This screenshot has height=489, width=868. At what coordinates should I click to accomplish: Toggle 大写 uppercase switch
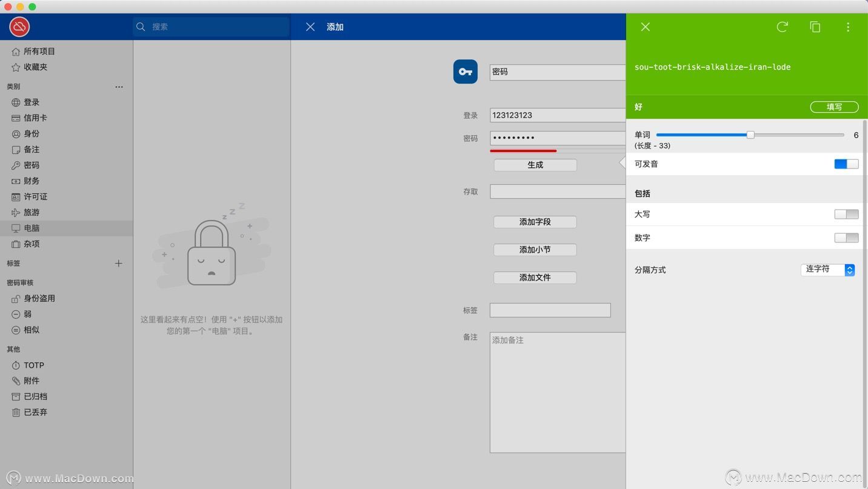point(846,215)
